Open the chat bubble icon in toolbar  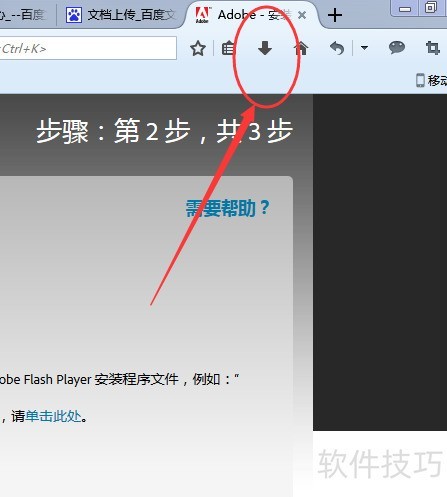point(397,48)
